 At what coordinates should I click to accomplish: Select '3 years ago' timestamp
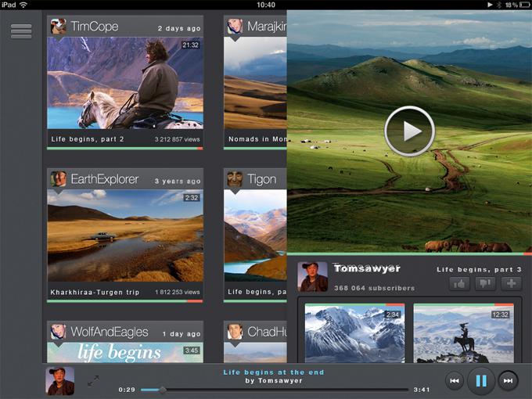[178, 182]
